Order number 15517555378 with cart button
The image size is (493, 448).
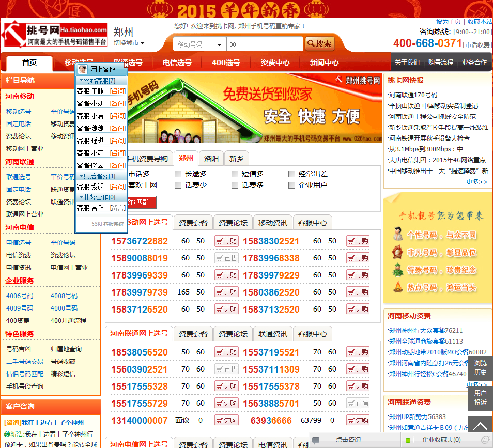tap(358, 386)
